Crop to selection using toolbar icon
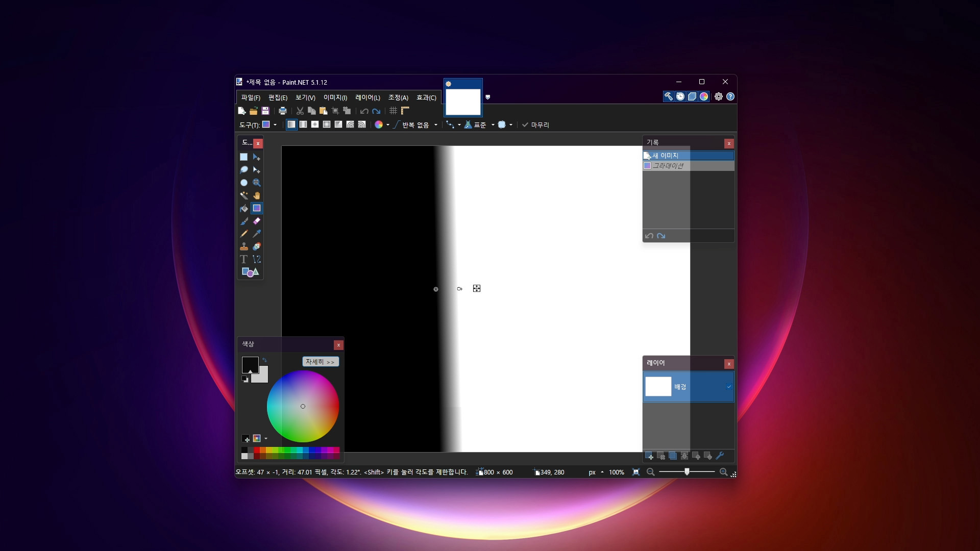The height and width of the screenshot is (551, 980). click(335, 111)
